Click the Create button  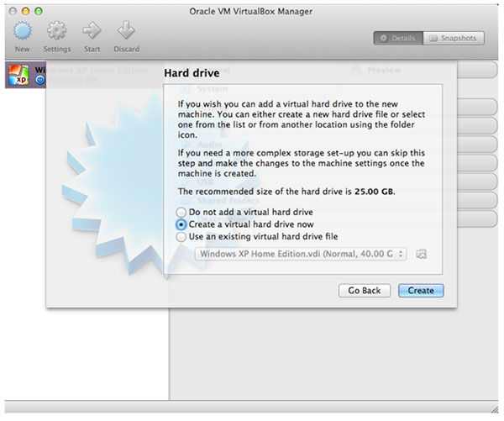(x=421, y=291)
